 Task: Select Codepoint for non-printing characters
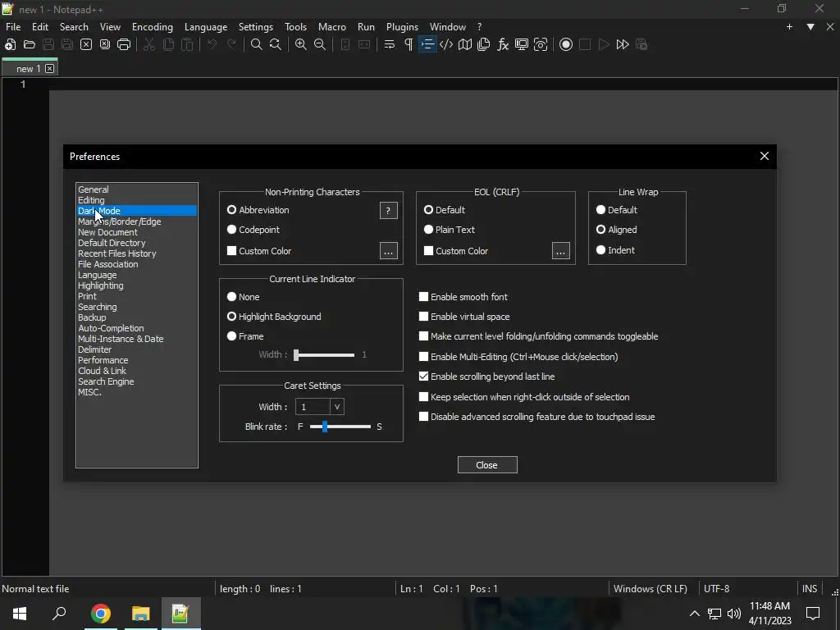[x=253, y=230]
